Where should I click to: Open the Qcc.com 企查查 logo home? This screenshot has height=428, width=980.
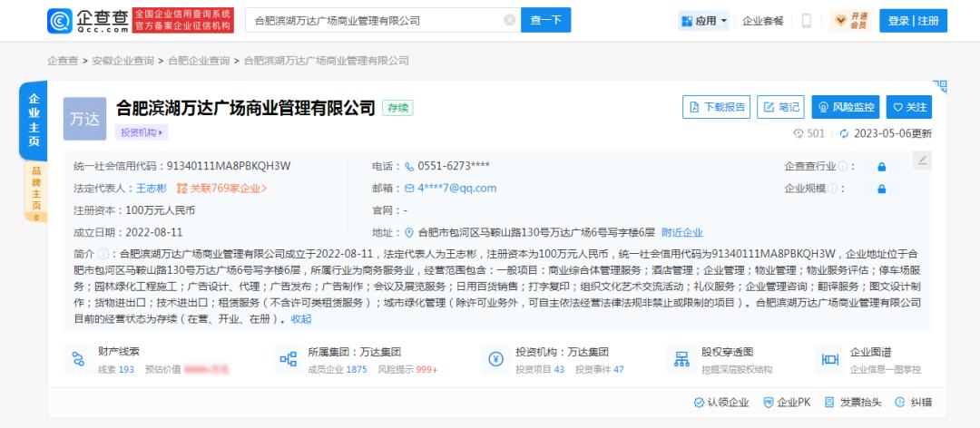(88, 21)
